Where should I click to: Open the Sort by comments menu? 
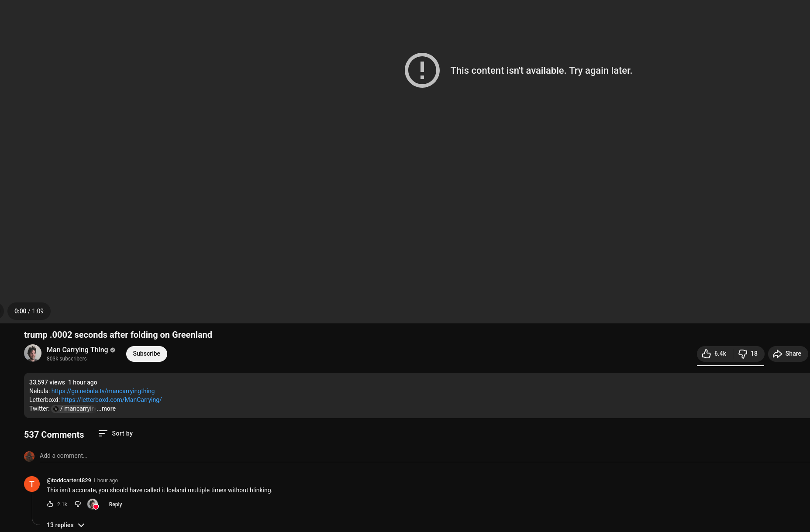click(x=116, y=433)
